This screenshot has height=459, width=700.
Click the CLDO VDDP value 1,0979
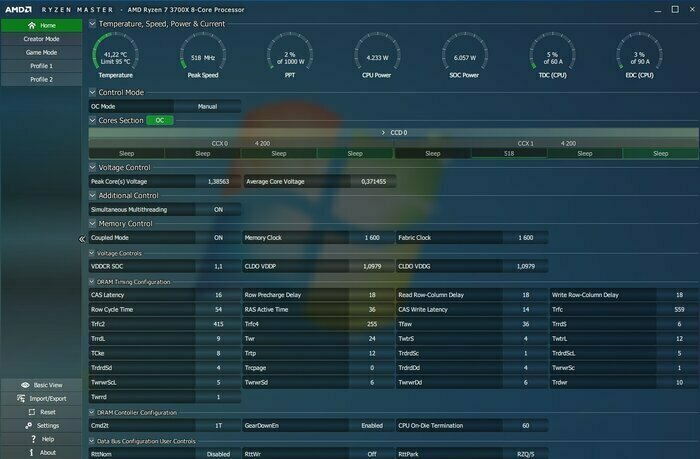(371, 266)
